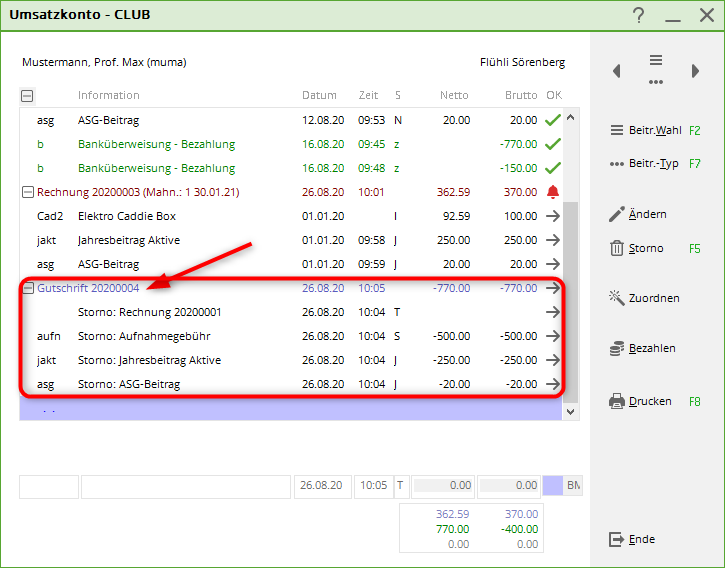The height and width of the screenshot is (568, 725).
Task: Click the Zuordnen assign button
Action: (x=645, y=298)
